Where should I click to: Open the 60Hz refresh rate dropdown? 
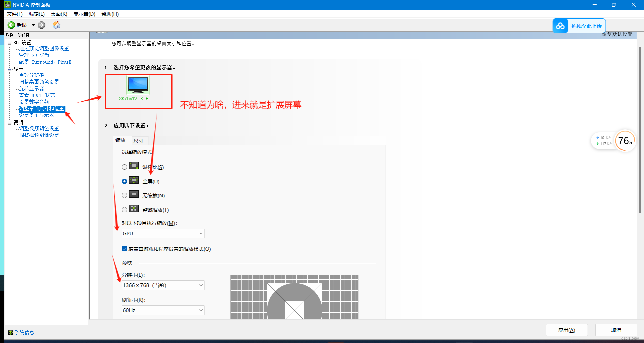163,310
